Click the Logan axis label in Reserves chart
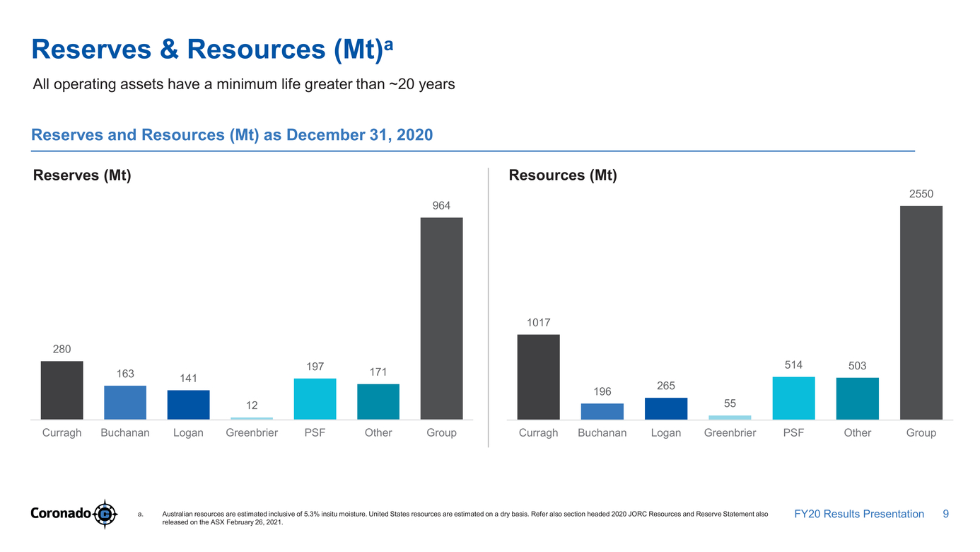Screen dimensions: 980x552 (188, 432)
